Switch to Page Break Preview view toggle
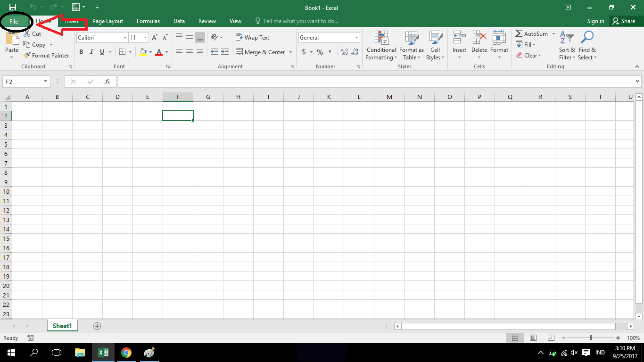Viewport: 644px width, 362px height. point(551,337)
